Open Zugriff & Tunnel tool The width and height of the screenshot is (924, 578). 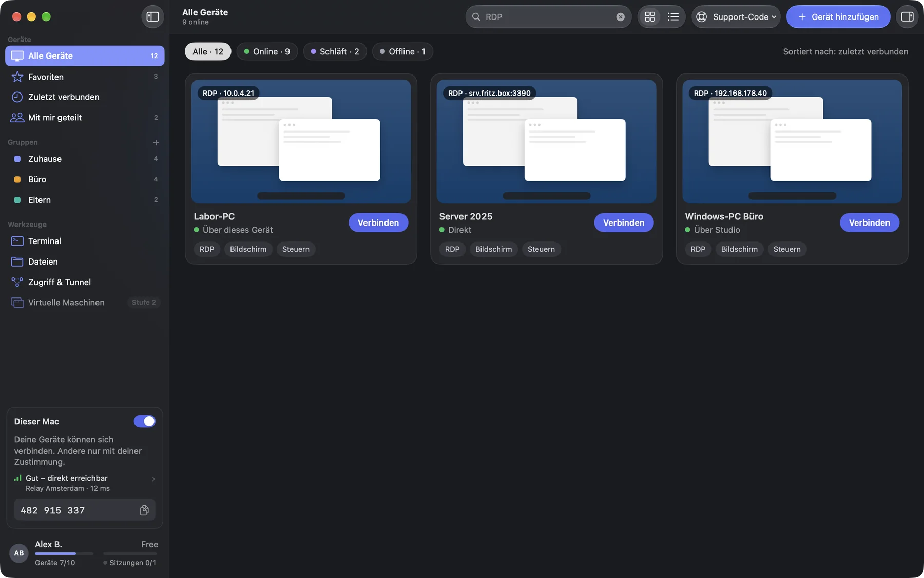85,282
